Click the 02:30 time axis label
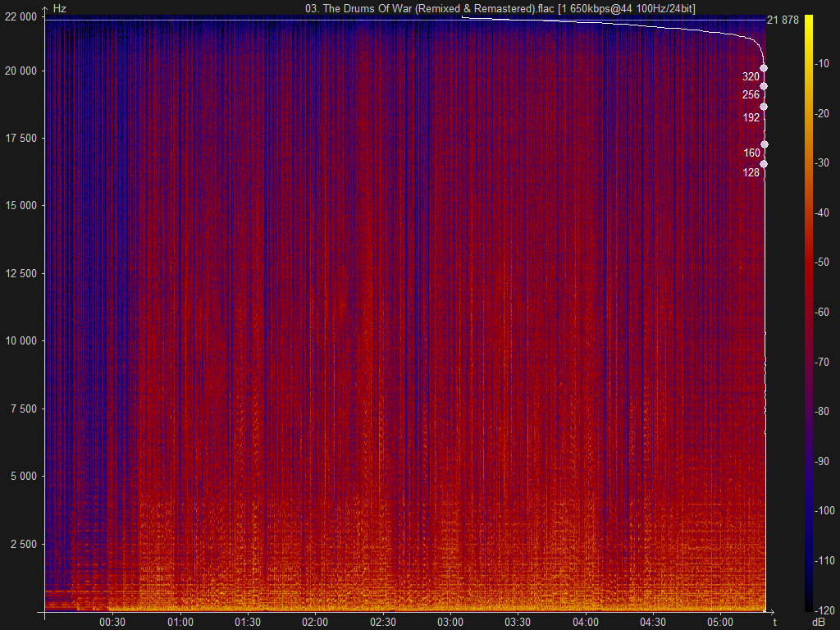 pyautogui.click(x=383, y=622)
